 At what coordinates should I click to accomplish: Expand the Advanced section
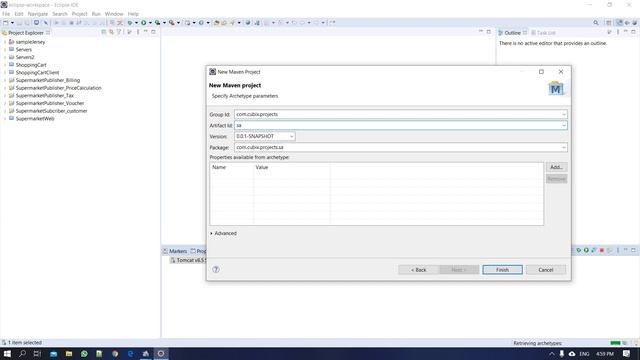coord(223,233)
